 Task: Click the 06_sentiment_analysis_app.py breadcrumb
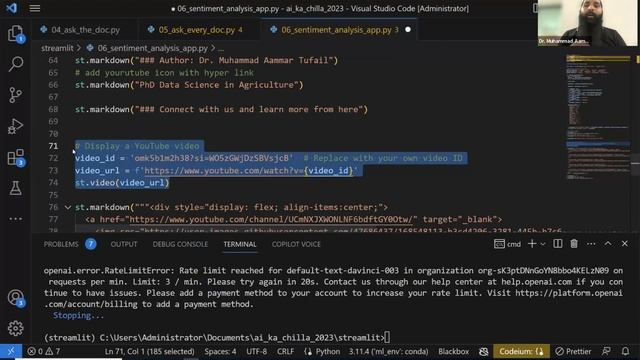click(x=153, y=48)
